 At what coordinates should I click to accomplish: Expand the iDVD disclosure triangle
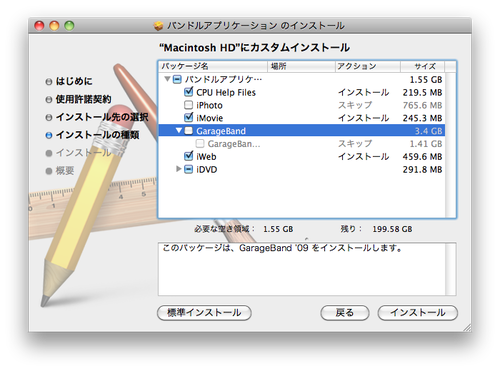coord(179,169)
